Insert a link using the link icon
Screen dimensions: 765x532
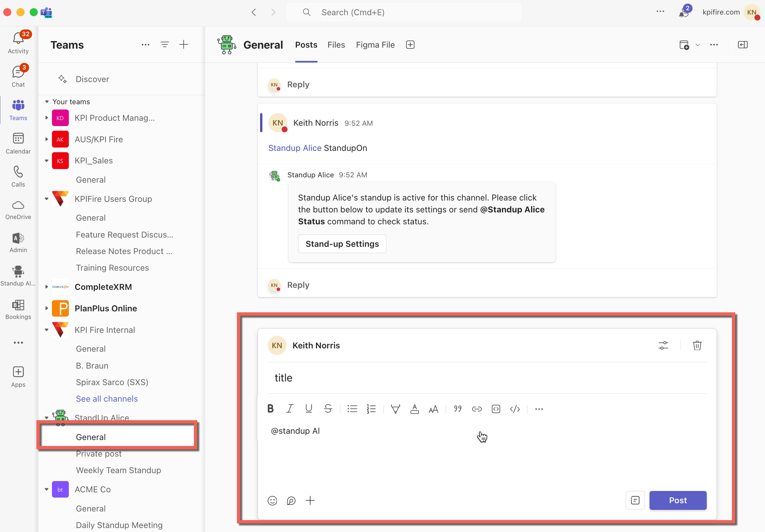(476, 409)
